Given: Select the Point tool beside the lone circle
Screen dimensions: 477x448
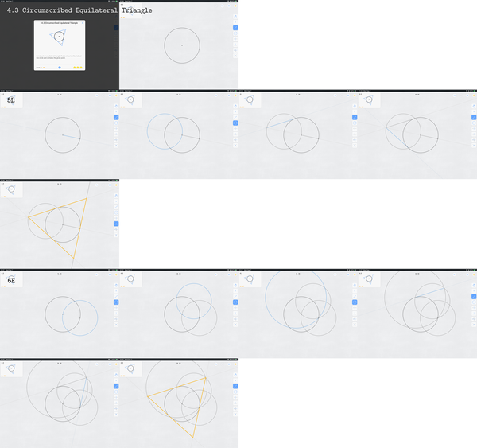Looking at the screenshot, I should click(x=235, y=22).
